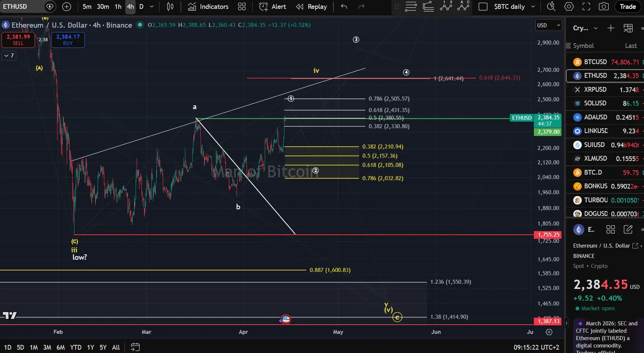Switch to the 5m timeframe
The height and width of the screenshot is (353, 644).
point(87,7)
